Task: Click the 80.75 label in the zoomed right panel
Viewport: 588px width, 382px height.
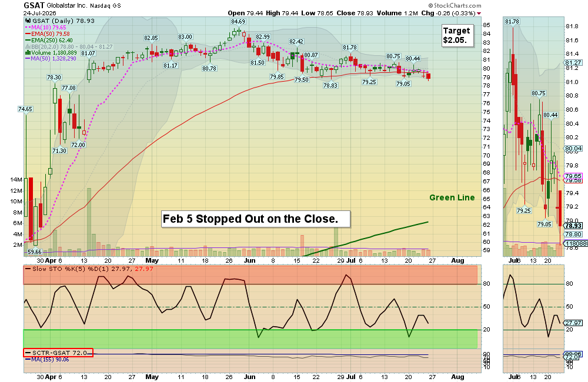Action: [539, 93]
